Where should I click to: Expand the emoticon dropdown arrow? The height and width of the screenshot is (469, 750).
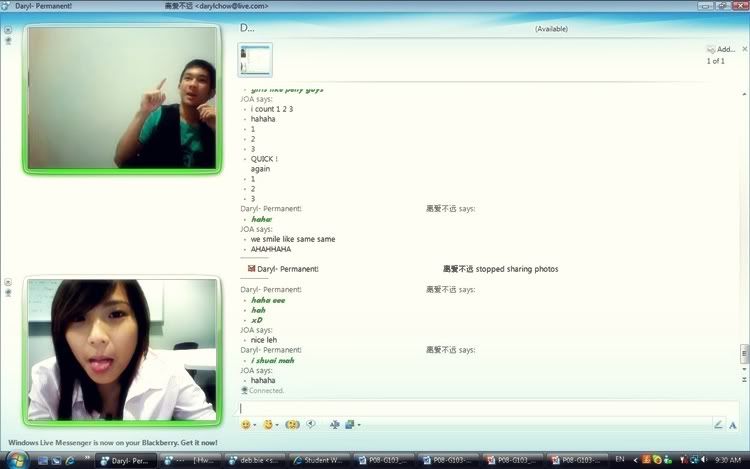[256, 425]
